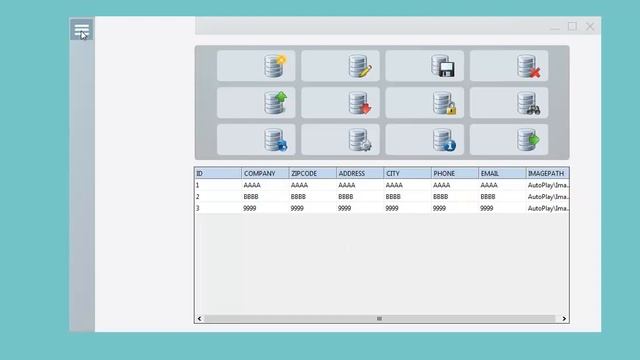This screenshot has width=640, height=360.
Task: Sort by the PHONE column header
Action: click(x=455, y=173)
